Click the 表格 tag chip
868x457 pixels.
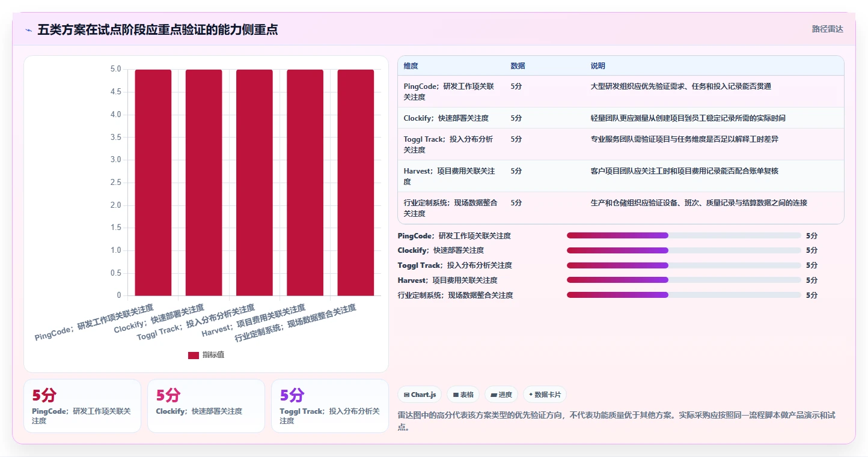click(463, 395)
